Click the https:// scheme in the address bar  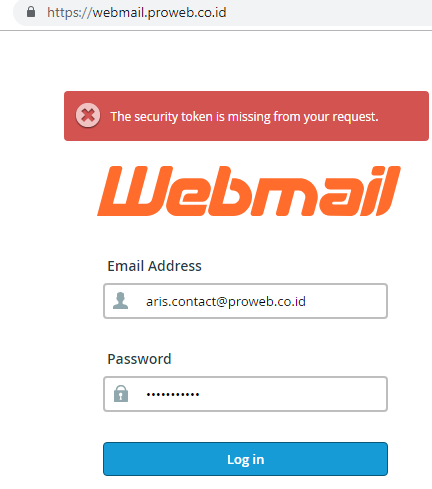[x=70, y=13]
